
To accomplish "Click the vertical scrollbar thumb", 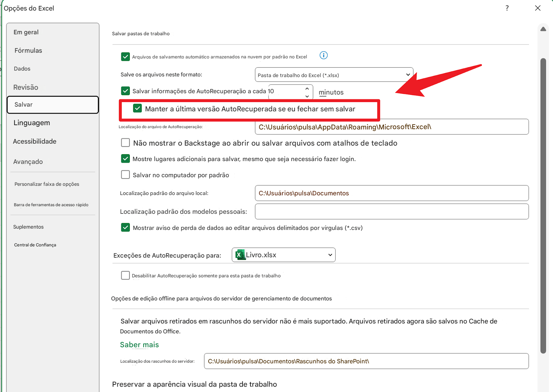I will tap(543, 206).
